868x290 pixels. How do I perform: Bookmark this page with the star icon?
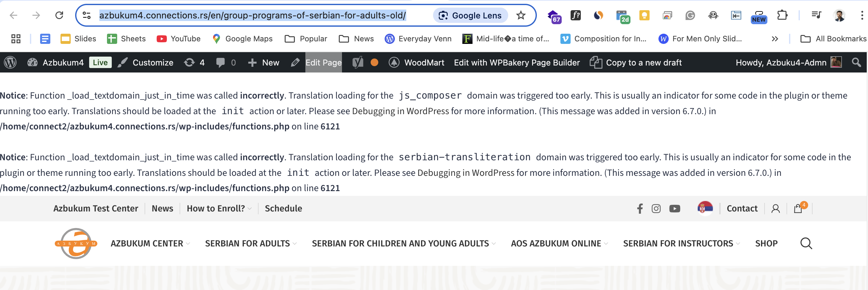(x=521, y=15)
